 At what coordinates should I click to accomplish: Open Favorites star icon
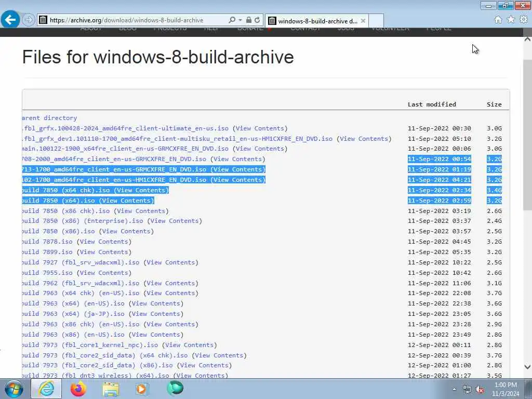click(511, 20)
